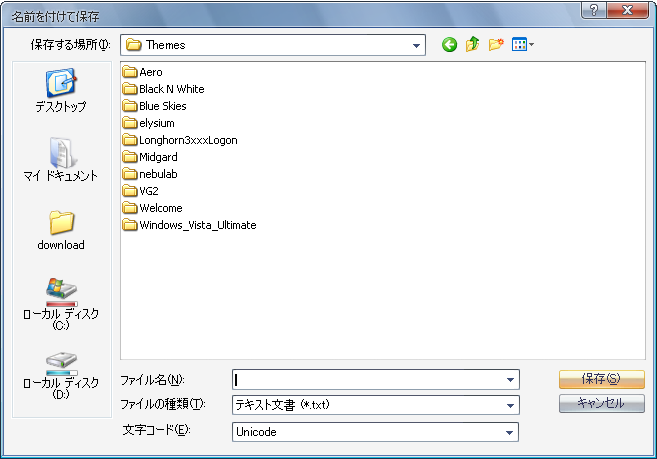The image size is (657, 459).
Task: Select the nebulab folder icon
Action: [130, 174]
